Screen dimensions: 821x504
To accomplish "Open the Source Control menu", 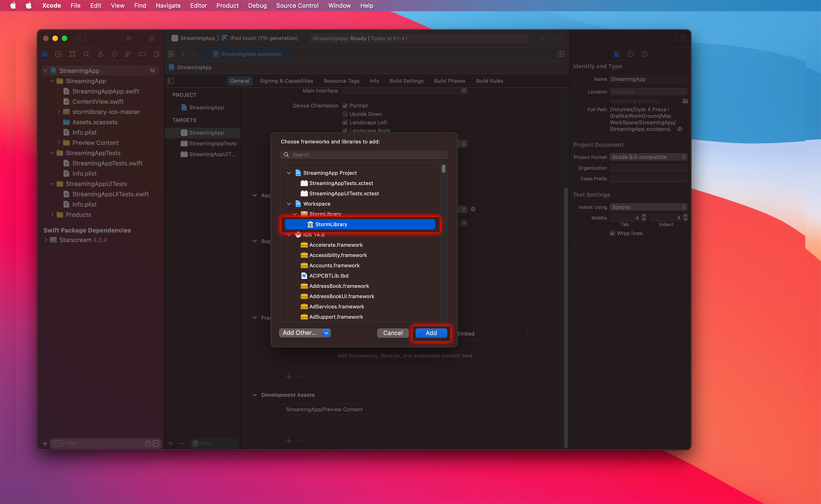I will [297, 6].
